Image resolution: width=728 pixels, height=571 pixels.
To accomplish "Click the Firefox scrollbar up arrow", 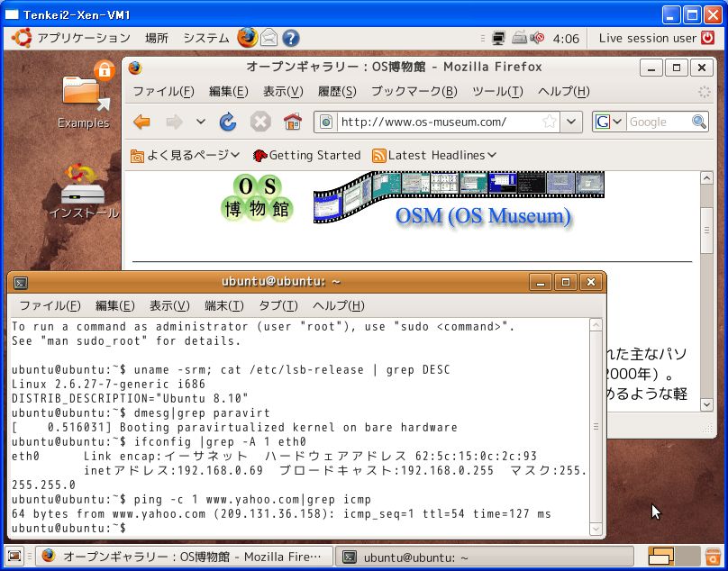I will pyautogui.click(x=706, y=178).
